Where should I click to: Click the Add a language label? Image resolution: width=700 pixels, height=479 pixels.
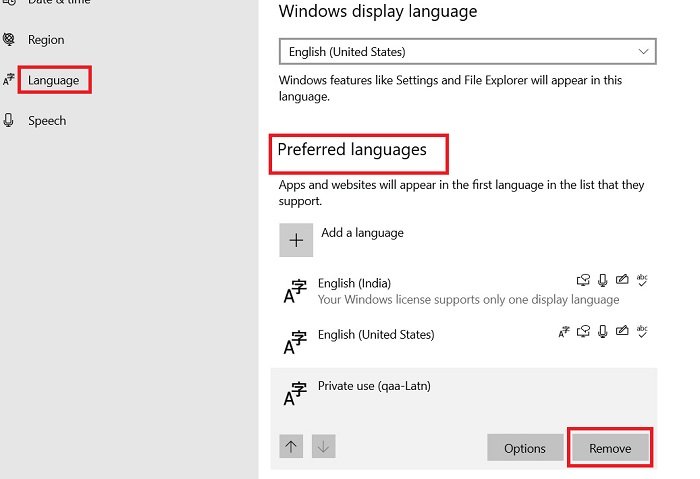(x=362, y=233)
